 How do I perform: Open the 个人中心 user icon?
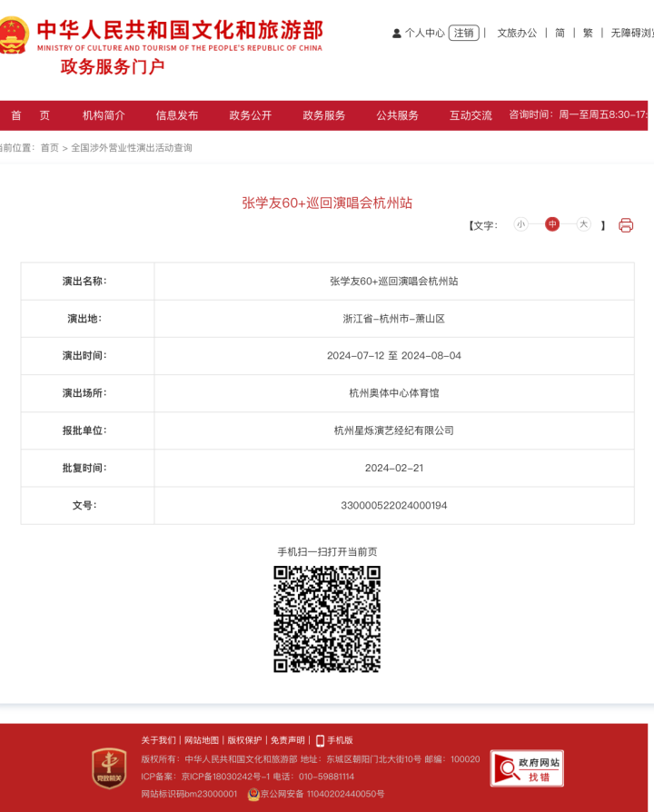pos(397,33)
